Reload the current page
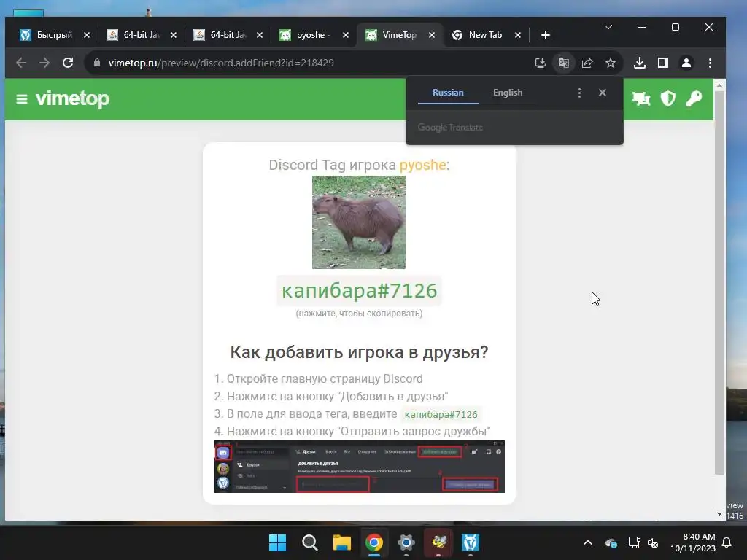747x560 pixels. point(68,63)
